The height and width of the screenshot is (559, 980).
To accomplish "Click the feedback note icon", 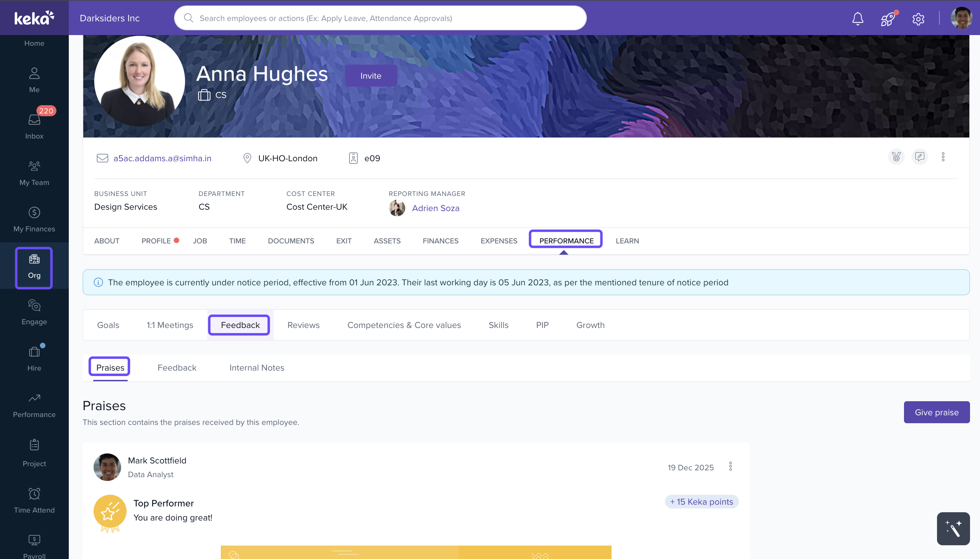I will (919, 157).
